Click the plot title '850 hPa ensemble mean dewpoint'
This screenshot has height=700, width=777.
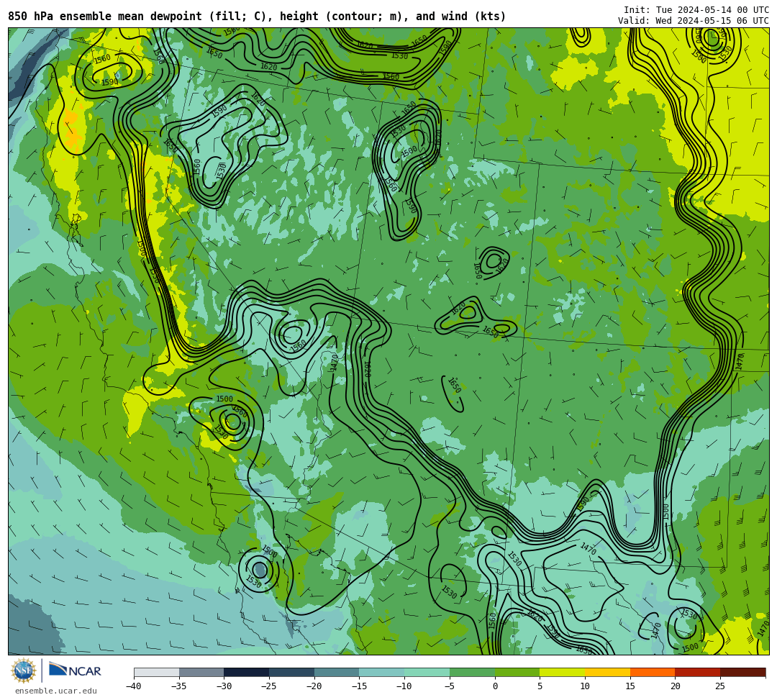click(105, 17)
